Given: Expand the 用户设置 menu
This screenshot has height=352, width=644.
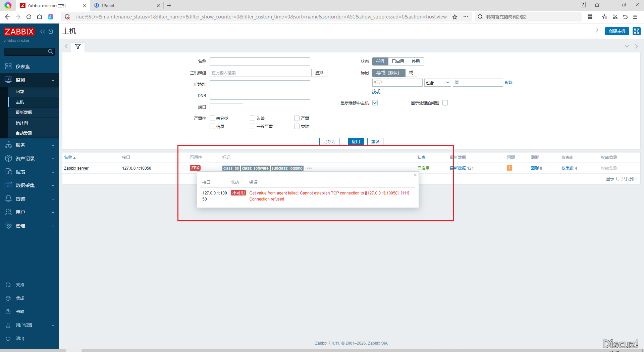Looking at the screenshot, I should coord(29,325).
